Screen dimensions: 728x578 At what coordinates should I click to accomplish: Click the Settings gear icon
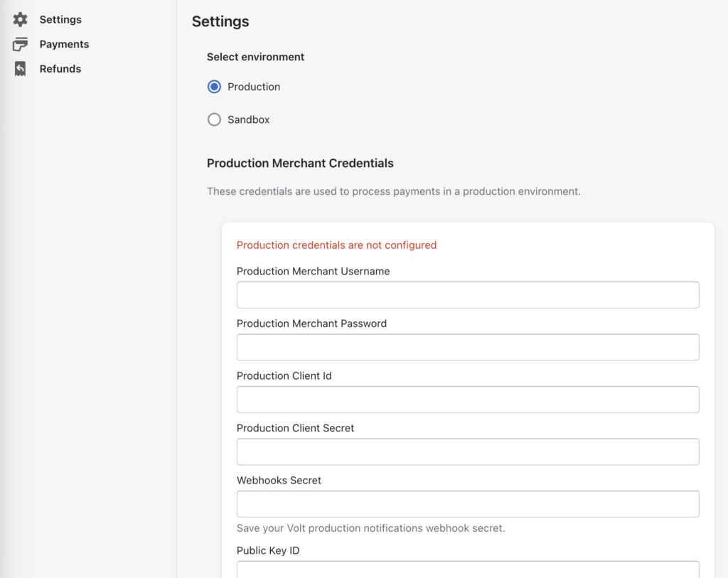point(20,19)
